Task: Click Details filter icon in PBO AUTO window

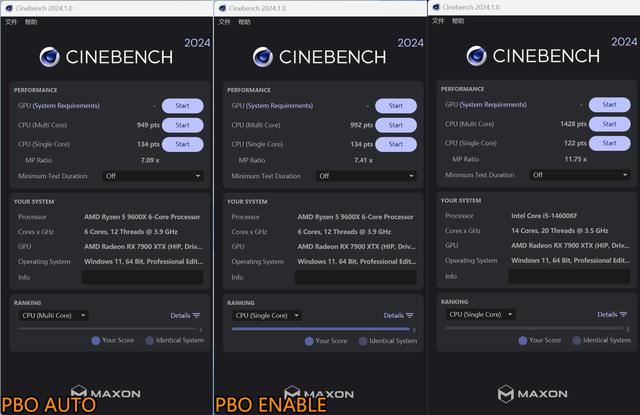Action: pyautogui.click(x=196, y=315)
